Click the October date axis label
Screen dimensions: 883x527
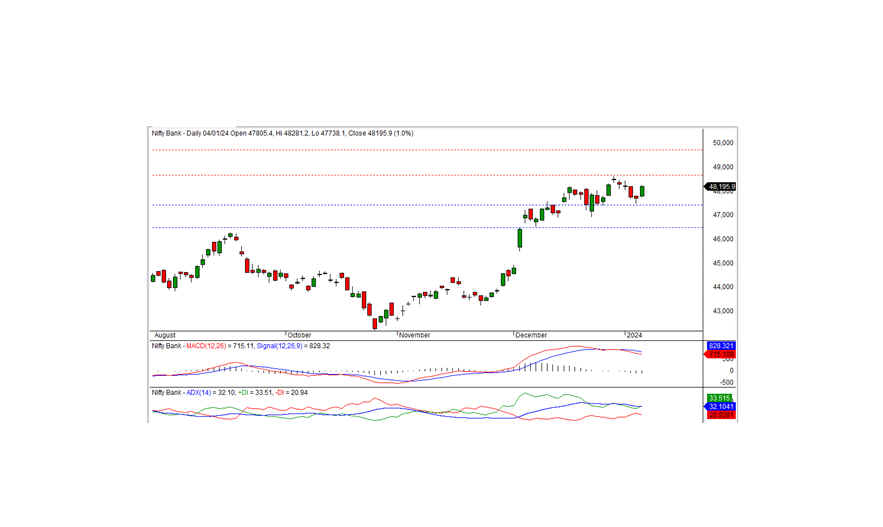(300, 335)
